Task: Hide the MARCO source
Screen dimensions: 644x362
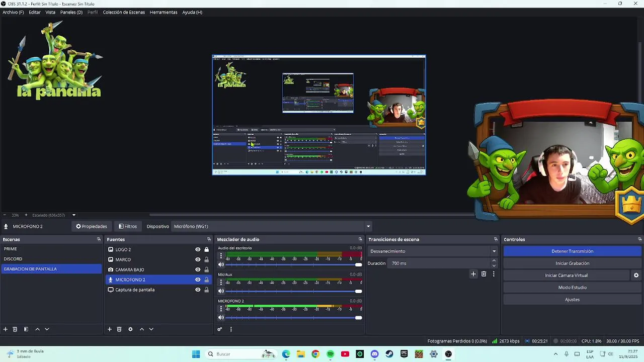Action: pos(198,259)
